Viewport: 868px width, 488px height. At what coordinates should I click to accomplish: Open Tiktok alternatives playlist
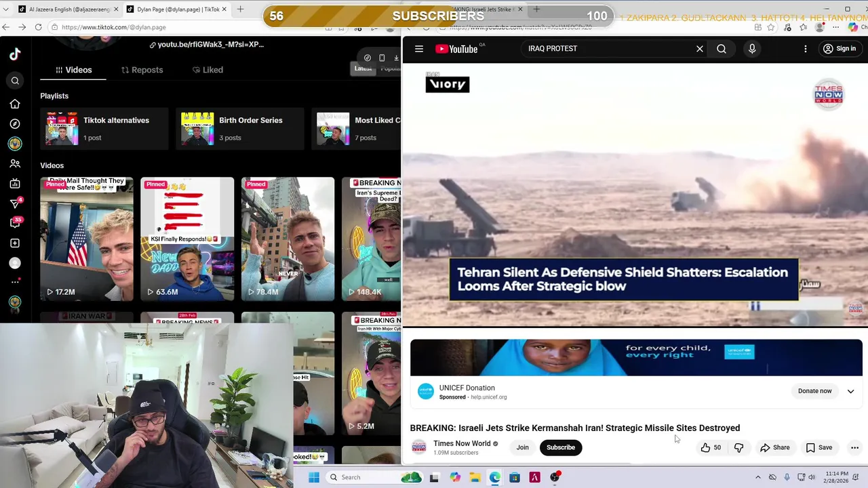104,128
